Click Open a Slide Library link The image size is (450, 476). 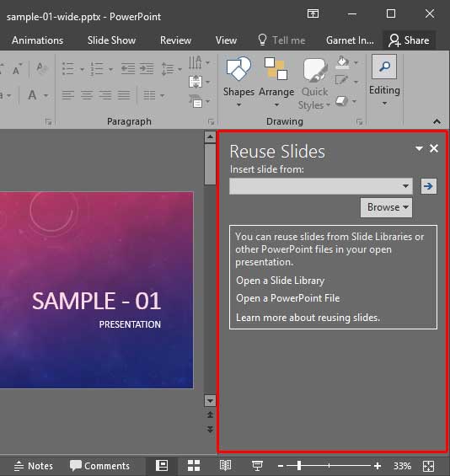click(x=280, y=281)
